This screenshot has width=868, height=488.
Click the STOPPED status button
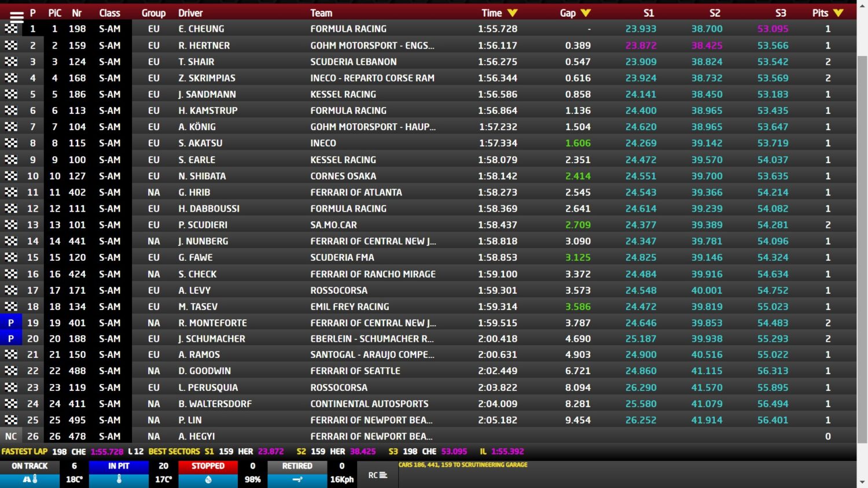(208, 466)
